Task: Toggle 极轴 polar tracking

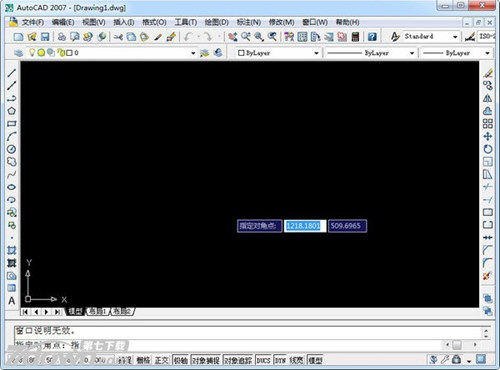Action: 181,360
